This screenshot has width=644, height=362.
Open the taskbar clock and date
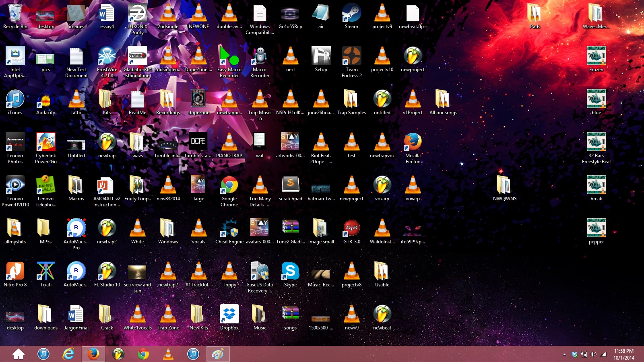(623, 354)
